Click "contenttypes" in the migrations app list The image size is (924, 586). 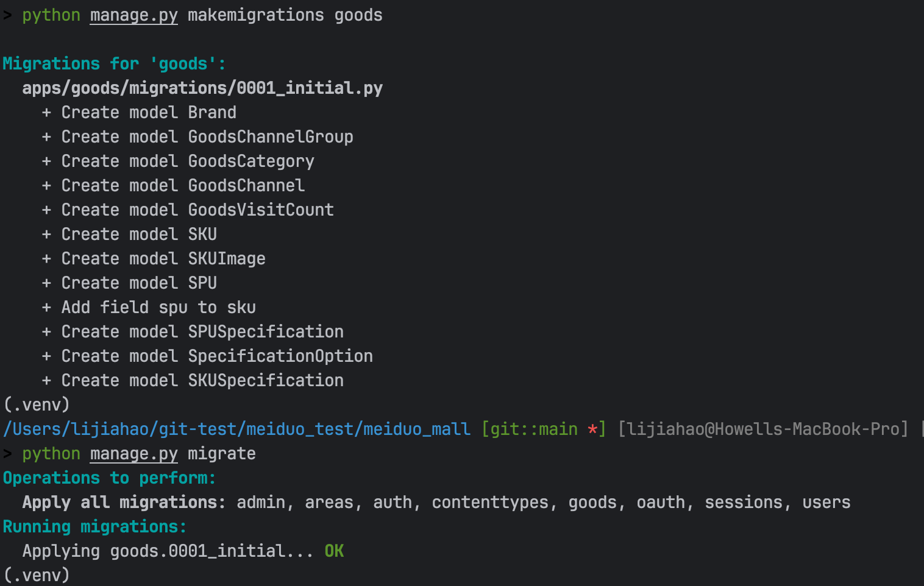click(x=490, y=503)
